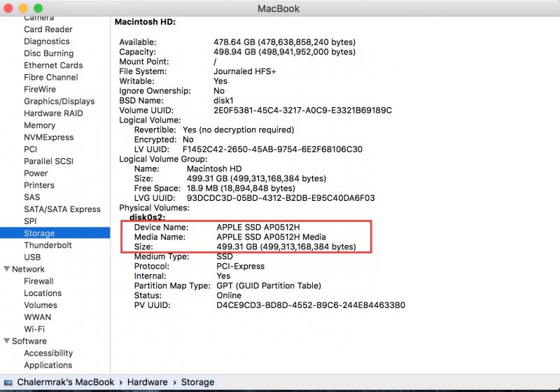Click Media Name value APPLE SSD AP0512H Media
The height and width of the screenshot is (392, 560).
271,237
